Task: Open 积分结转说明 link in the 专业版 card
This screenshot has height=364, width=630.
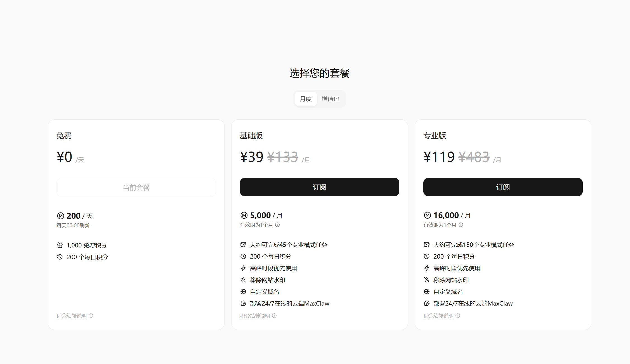Action: 438,316
